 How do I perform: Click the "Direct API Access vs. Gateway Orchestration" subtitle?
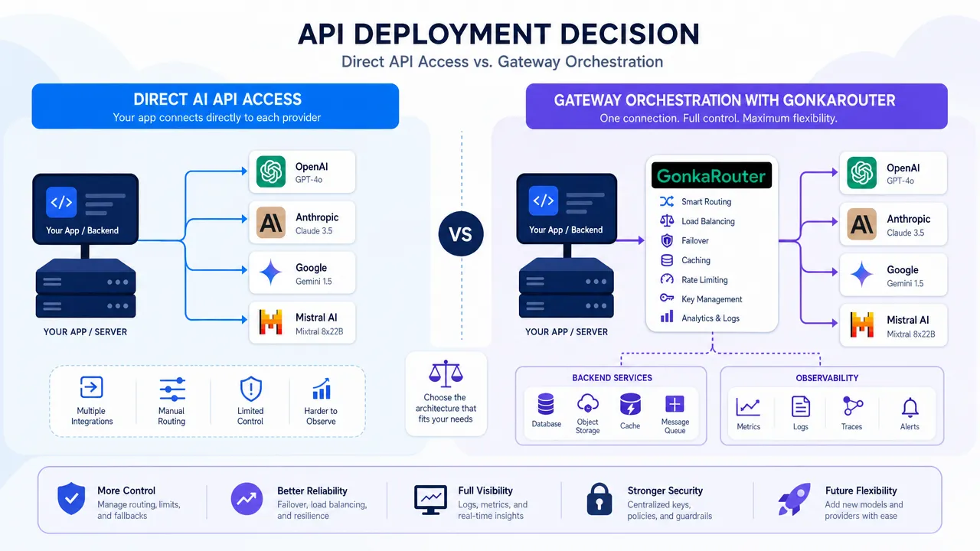click(x=502, y=61)
